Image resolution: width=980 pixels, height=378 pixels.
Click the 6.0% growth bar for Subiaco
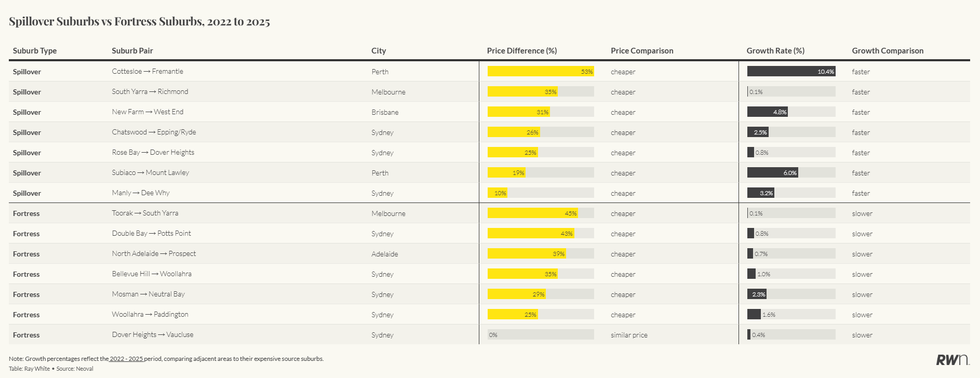(772, 173)
